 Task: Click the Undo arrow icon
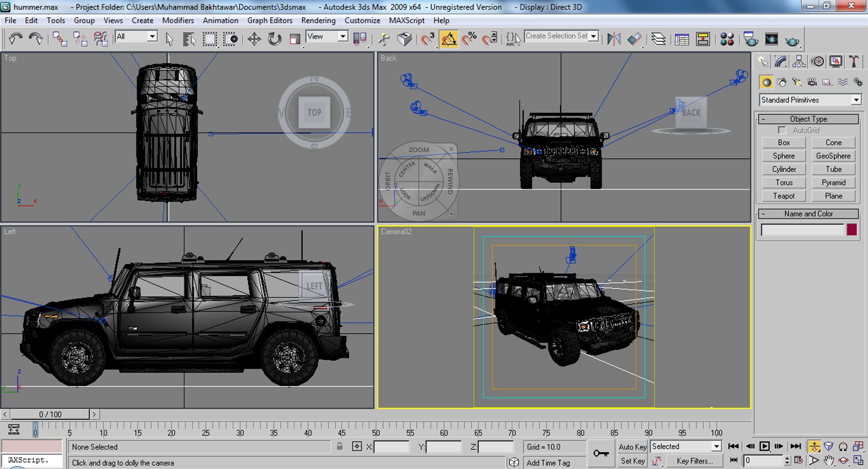[x=15, y=39]
